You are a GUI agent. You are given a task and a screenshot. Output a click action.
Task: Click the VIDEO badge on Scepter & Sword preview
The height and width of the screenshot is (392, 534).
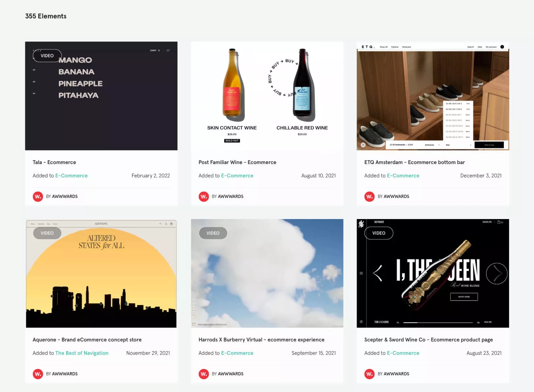pyautogui.click(x=379, y=233)
